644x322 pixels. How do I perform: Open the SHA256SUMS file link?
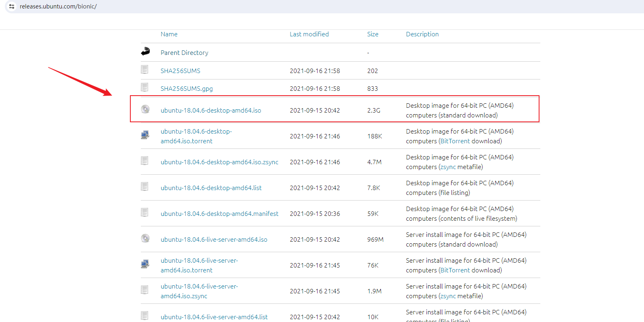[x=180, y=71]
